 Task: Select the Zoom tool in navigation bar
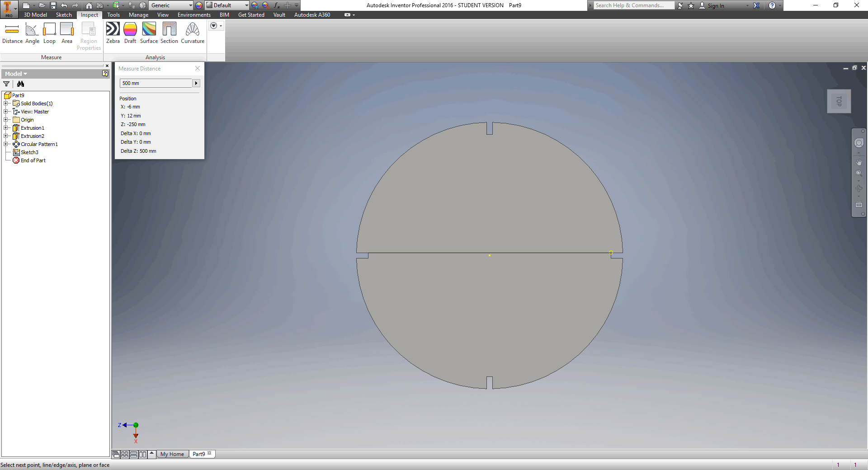859,173
